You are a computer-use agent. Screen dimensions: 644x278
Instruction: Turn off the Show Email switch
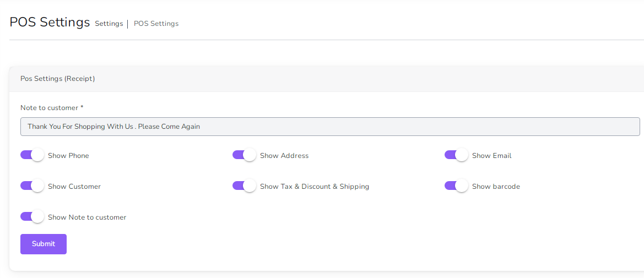(x=456, y=155)
